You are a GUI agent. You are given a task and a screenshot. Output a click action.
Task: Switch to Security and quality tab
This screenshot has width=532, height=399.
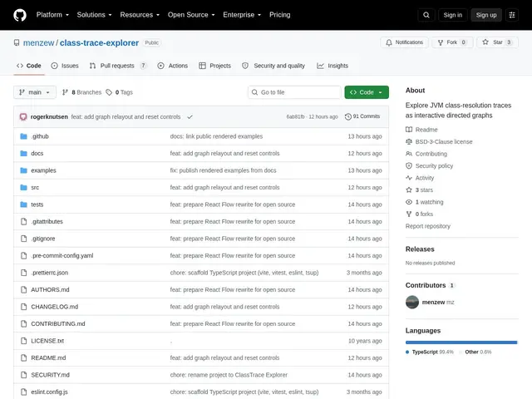click(x=273, y=66)
